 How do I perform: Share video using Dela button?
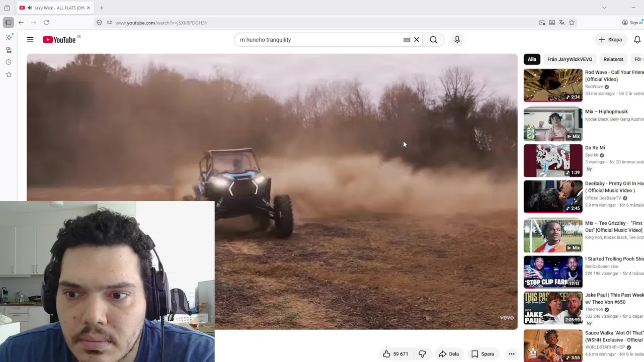coord(449,354)
